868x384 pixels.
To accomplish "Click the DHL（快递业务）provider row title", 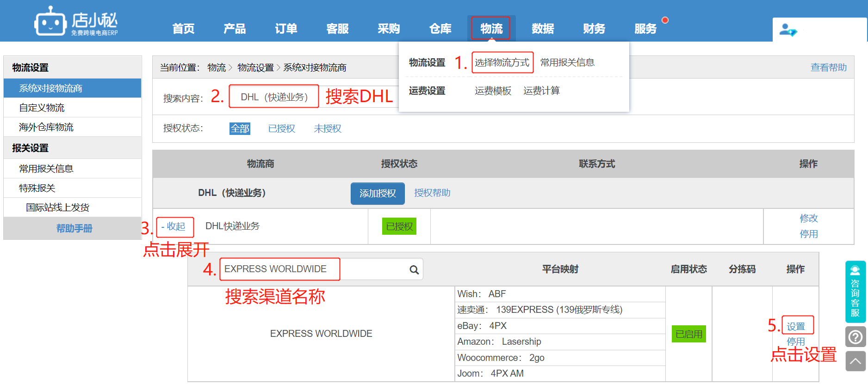I will [x=232, y=193].
